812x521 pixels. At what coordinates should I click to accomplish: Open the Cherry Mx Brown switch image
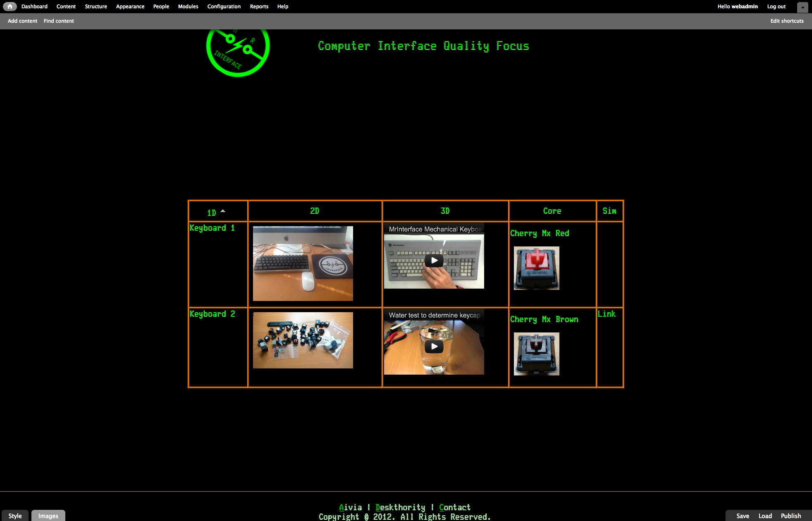[536, 354]
